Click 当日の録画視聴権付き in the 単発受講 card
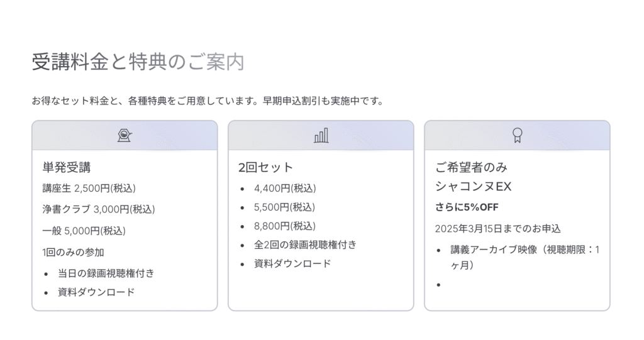 point(106,273)
